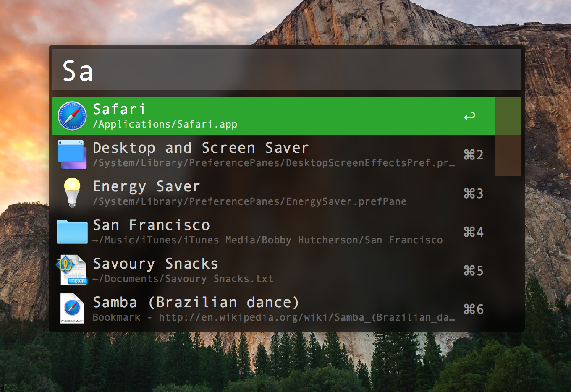Image resolution: width=571 pixels, height=392 pixels.
Task: Click the Samba web bookmark icon
Action: [72, 308]
